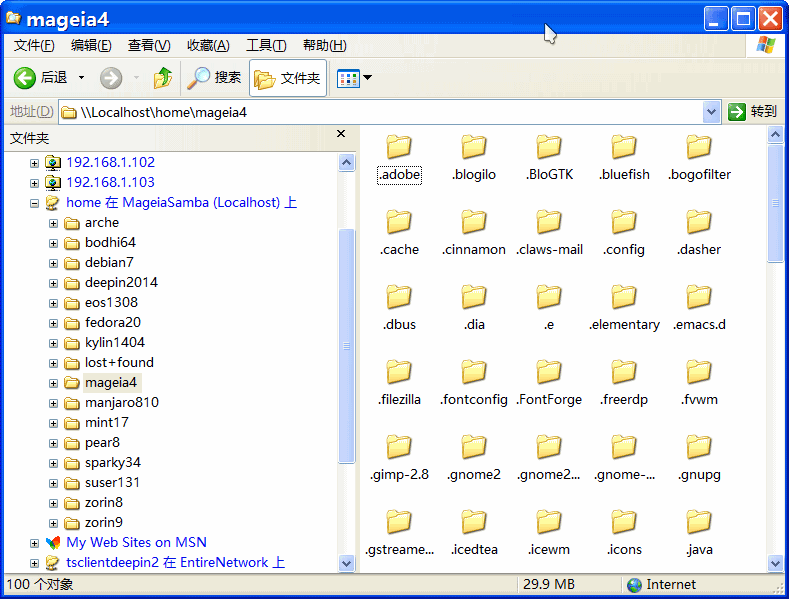The width and height of the screenshot is (789, 599).
Task: Select the .dbus folder icon
Action: coord(399,296)
